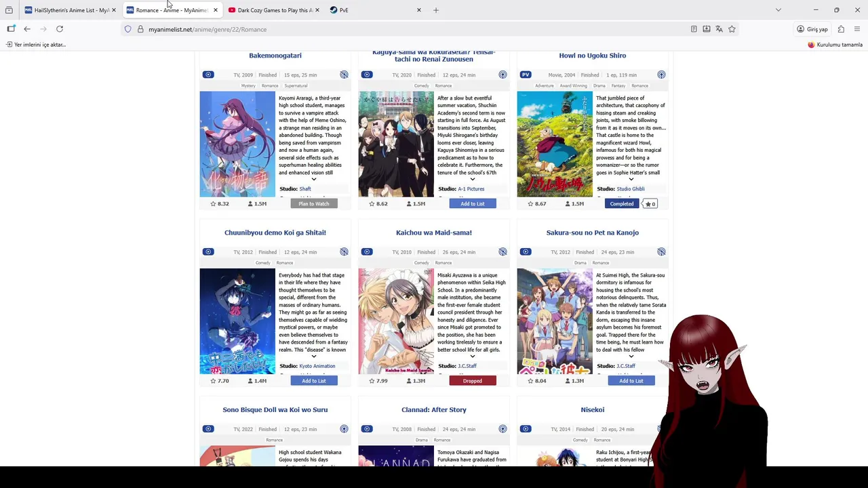Expand the Kaguya-sama synopsis arrow
Image resolution: width=868 pixels, height=488 pixels.
[x=472, y=180]
